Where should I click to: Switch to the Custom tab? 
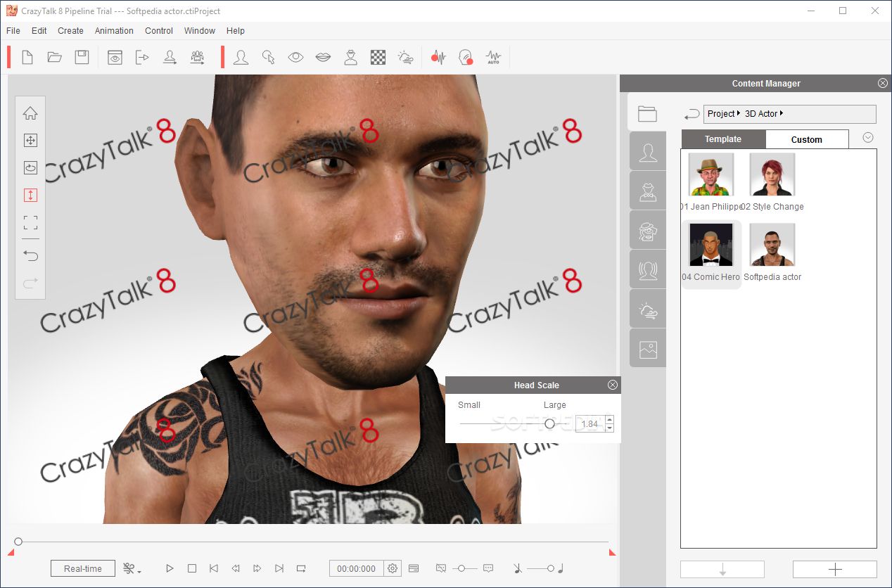pos(807,139)
